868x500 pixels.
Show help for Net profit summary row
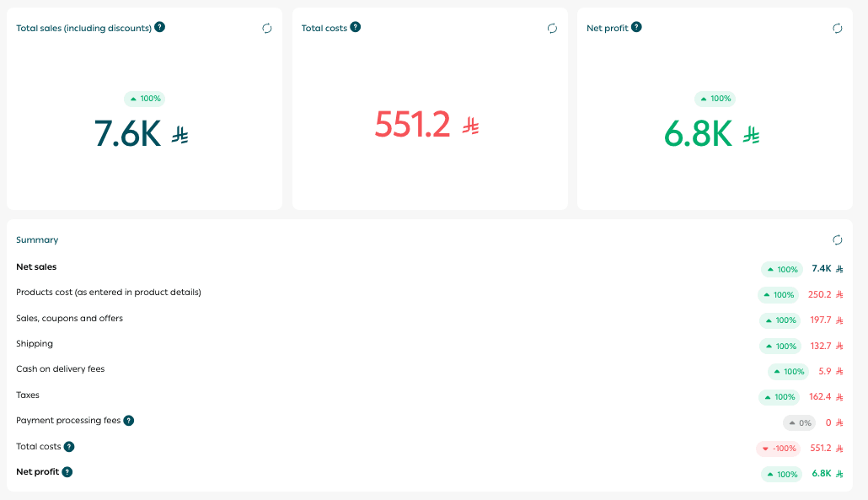[x=67, y=471]
